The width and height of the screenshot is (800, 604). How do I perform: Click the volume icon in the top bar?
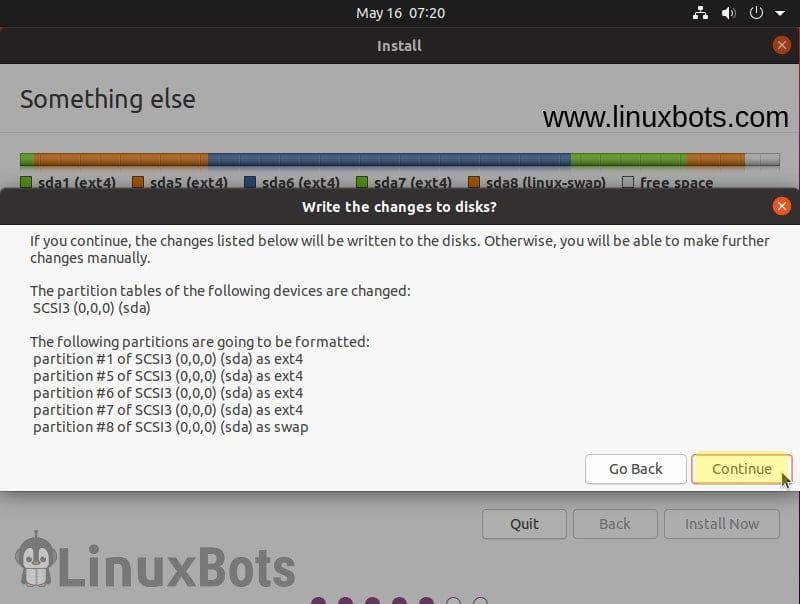click(x=727, y=13)
